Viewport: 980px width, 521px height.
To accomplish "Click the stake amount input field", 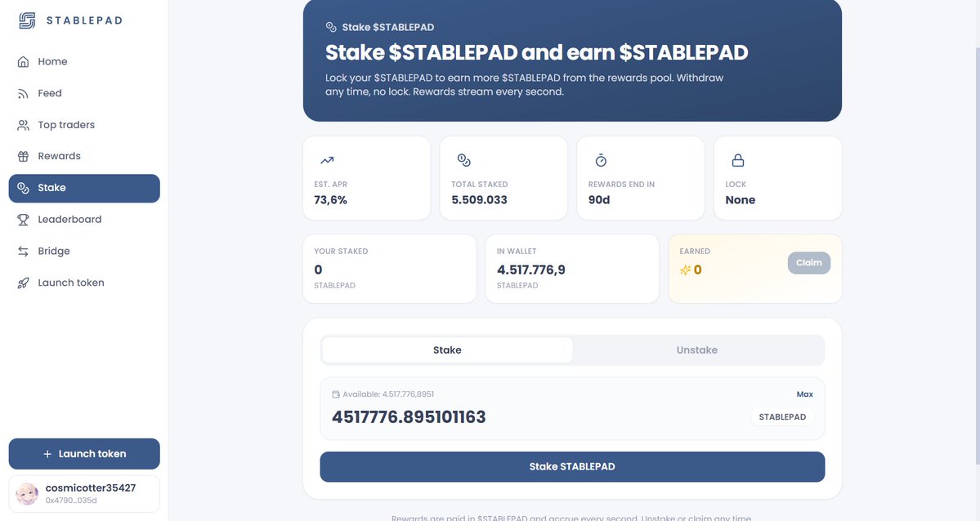I will point(538,417).
